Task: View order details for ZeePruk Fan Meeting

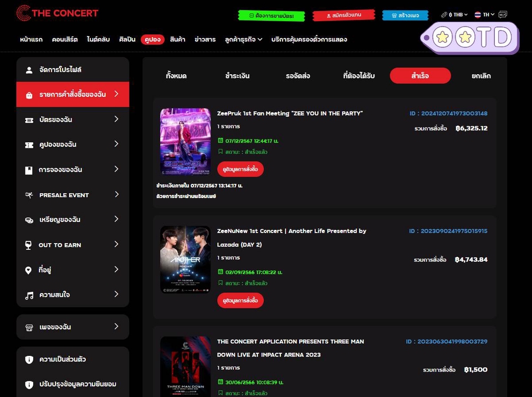Action: (240, 169)
